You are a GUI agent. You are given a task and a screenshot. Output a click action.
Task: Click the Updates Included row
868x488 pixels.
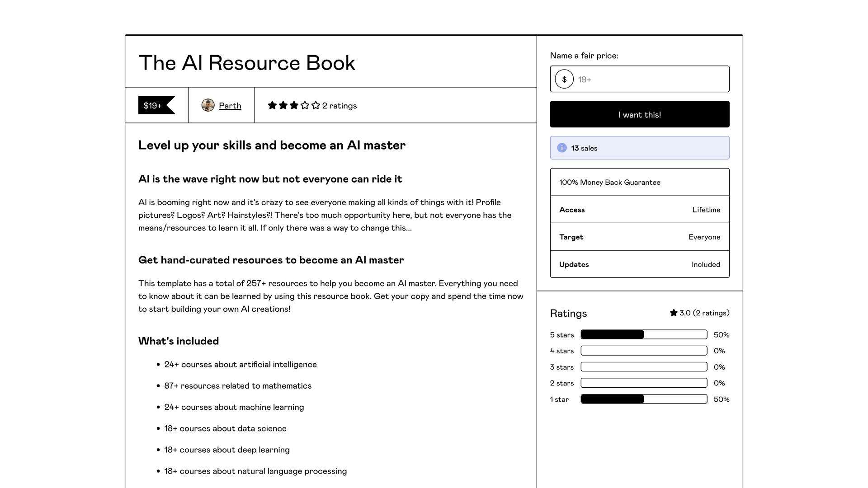point(639,264)
